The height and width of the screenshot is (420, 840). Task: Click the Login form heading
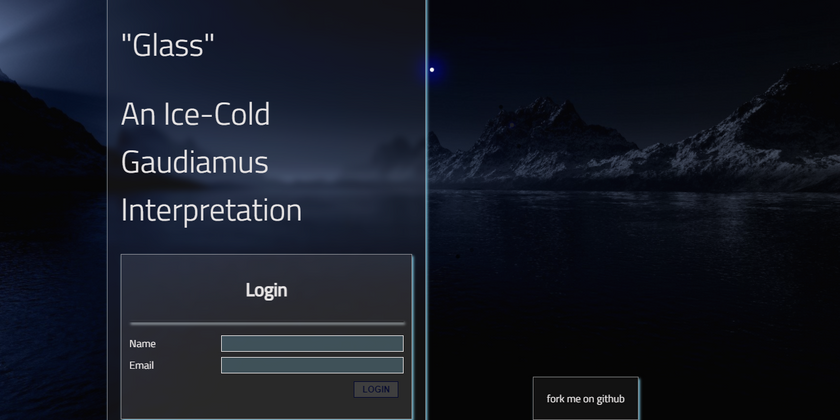[266, 290]
